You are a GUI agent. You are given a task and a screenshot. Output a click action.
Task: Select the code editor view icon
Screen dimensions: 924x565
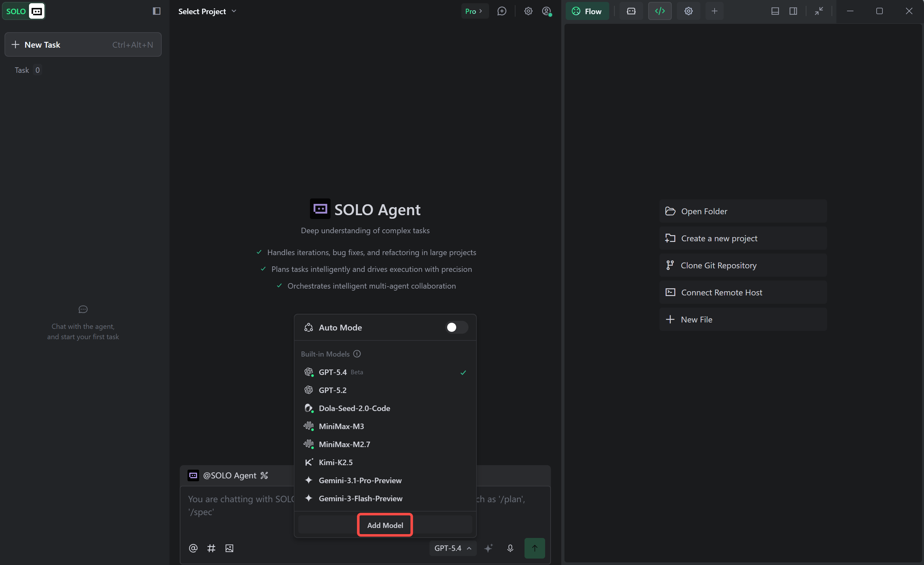pyautogui.click(x=659, y=11)
